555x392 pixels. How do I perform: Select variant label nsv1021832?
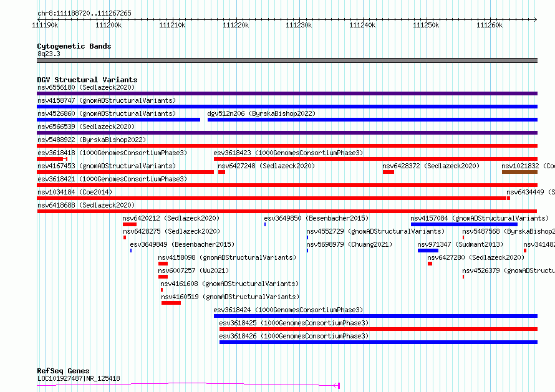click(x=528, y=166)
